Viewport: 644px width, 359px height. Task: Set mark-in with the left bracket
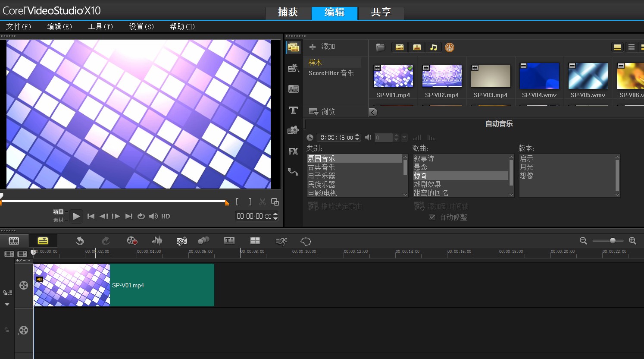coord(237,202)
